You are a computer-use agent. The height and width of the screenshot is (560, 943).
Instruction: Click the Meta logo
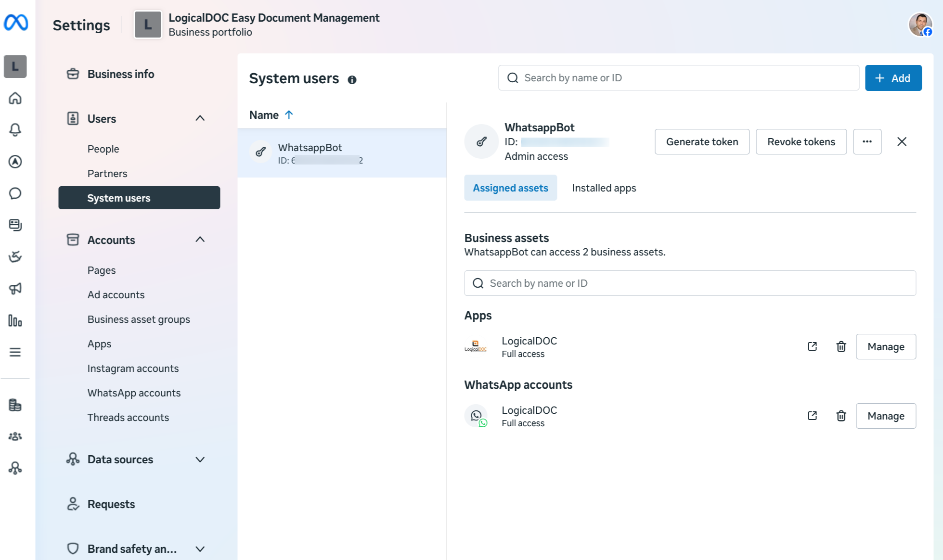[16, 23]
